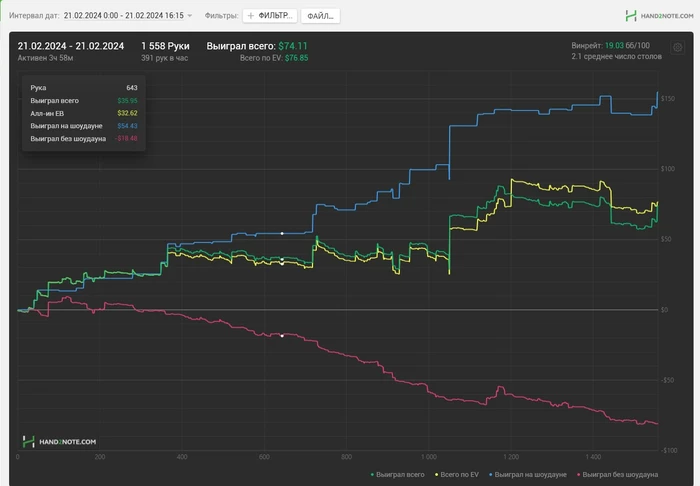Click the red non-showdown line marker at hand 643
The image size is (700, 486).
pyautogui.click(x=282, y=336)
